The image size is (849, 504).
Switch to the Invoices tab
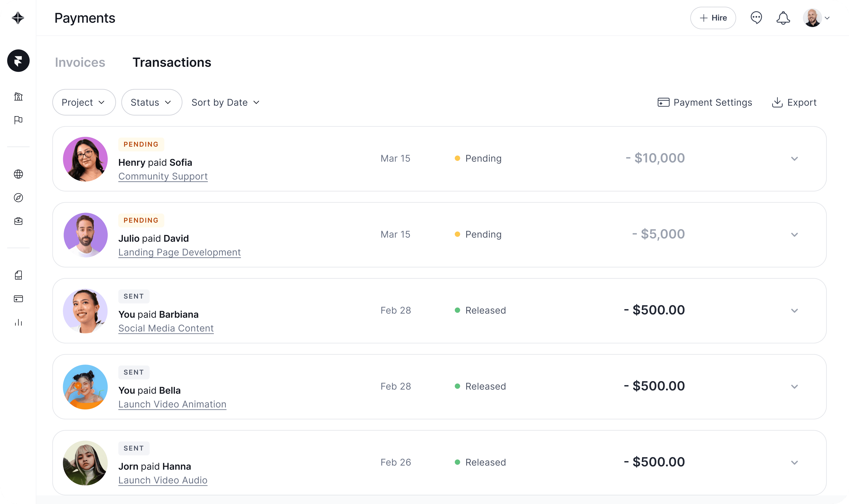coord(80,62)
